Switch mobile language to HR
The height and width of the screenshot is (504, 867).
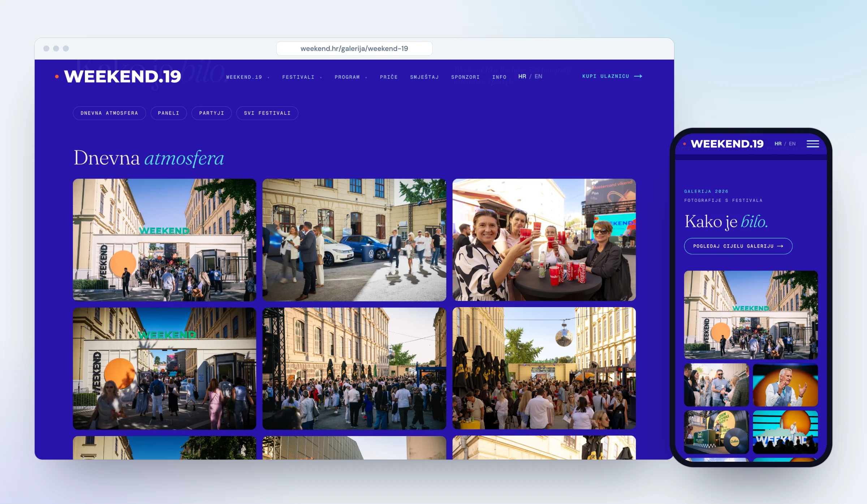[778, 144]
